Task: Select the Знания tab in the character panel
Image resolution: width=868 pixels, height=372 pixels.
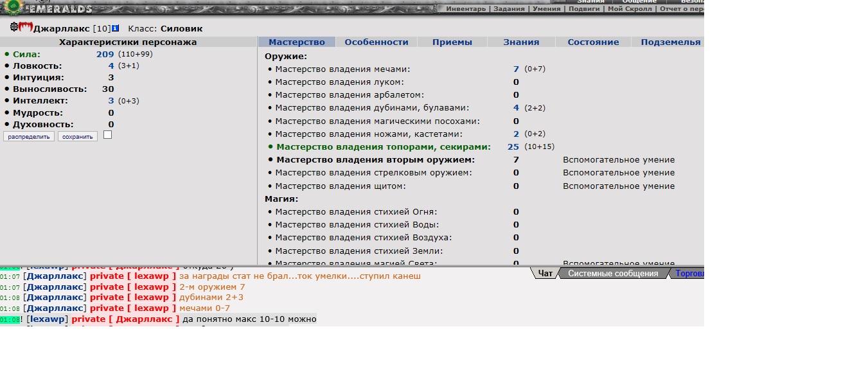Action: [521, 42]
